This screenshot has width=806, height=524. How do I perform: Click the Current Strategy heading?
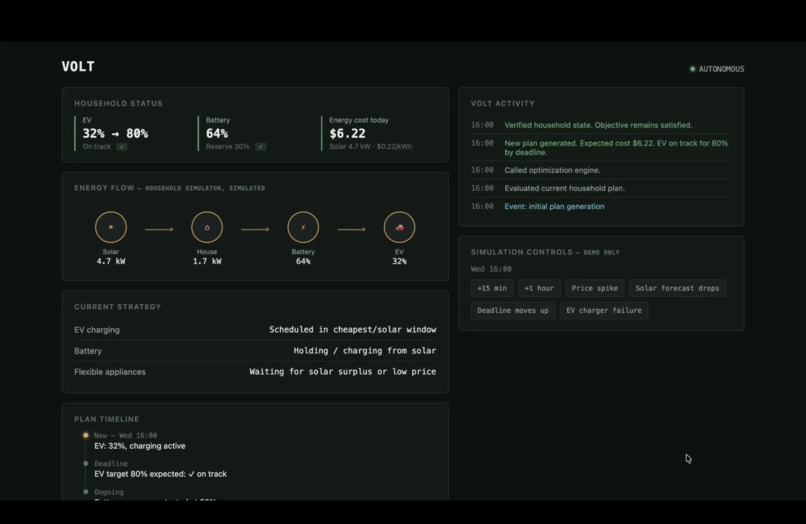click(x=117, y=306)
